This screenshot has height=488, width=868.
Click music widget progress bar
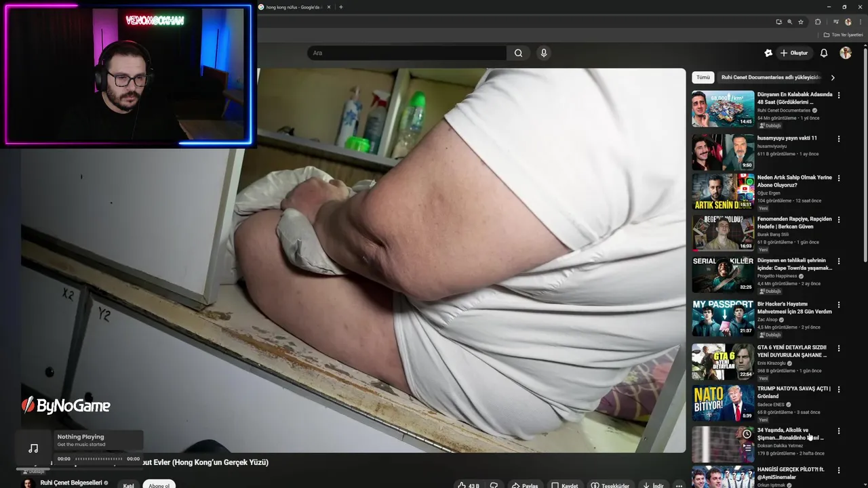(99, 459)
